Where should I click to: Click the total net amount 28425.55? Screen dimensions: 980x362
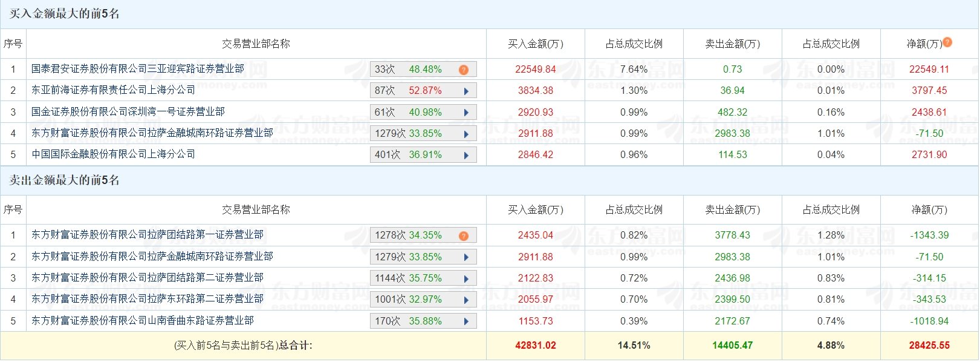coord(929,345)
